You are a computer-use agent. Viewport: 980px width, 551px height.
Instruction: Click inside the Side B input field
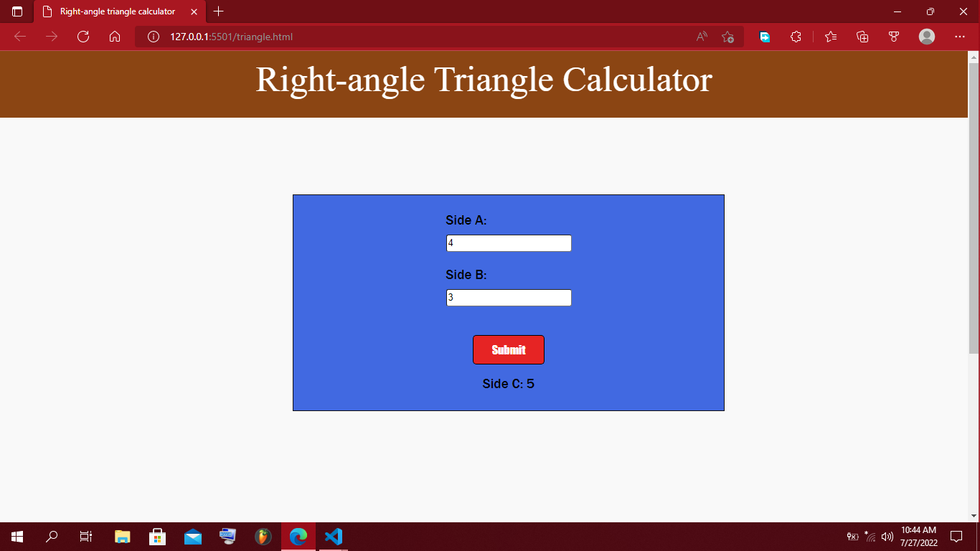click(x=509, y=297)
